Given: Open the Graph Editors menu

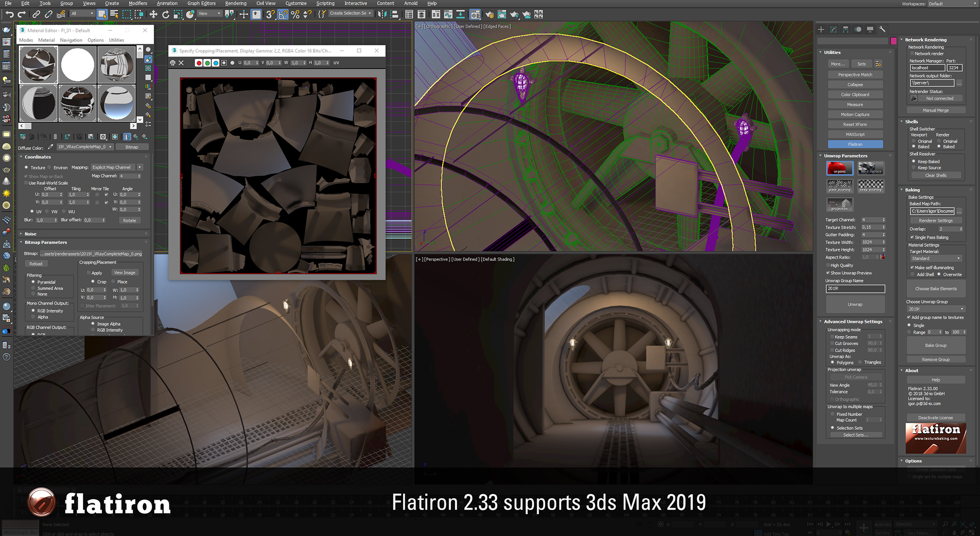Looking at the screenshot, I should pyautogui.click(x=201, y=4).
